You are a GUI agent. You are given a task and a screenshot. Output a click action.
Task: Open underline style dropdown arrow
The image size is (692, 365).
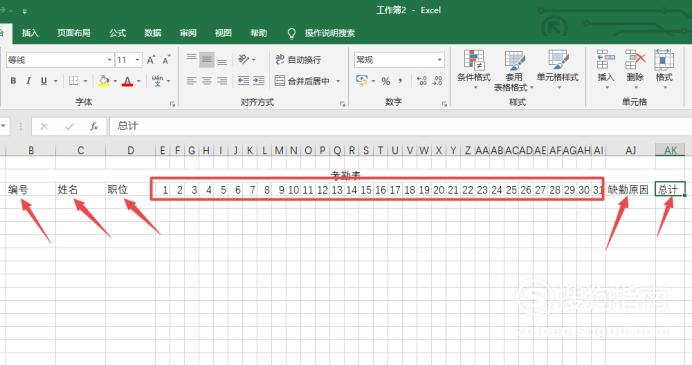coord(56,81)
